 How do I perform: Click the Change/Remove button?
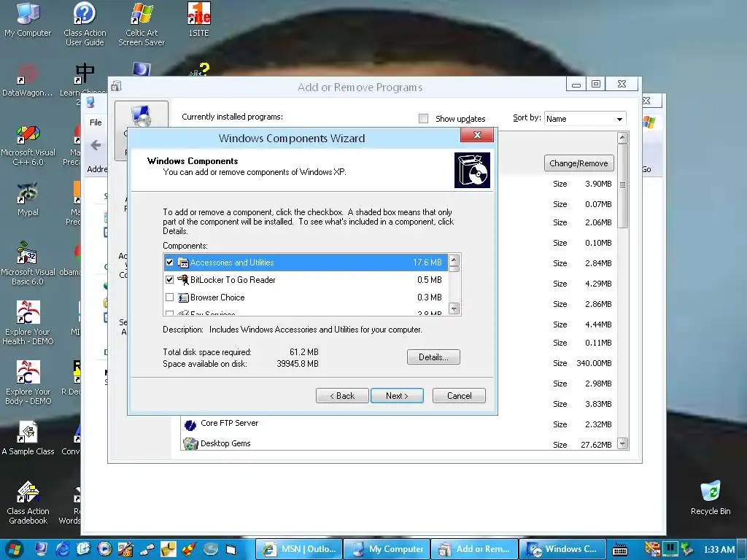(578, 163)
